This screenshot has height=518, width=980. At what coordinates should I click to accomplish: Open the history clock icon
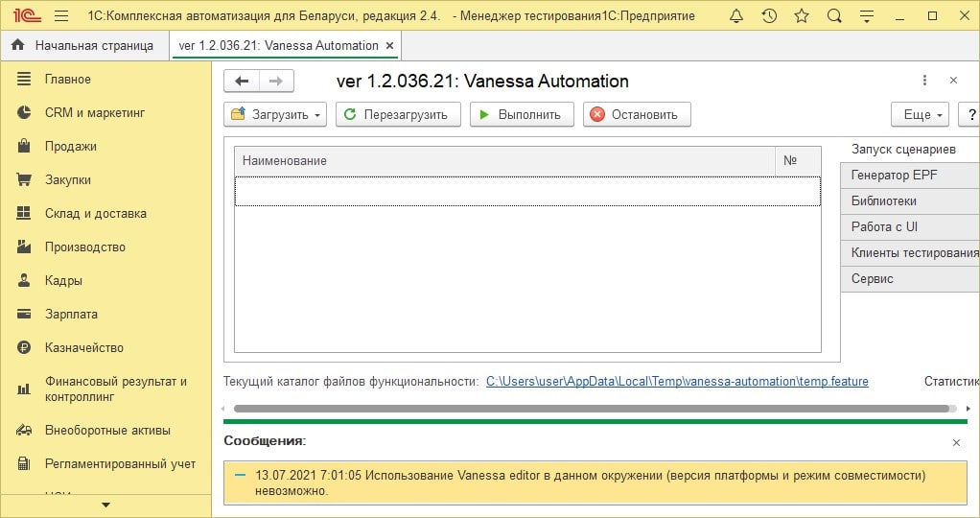tap(769, 16)
